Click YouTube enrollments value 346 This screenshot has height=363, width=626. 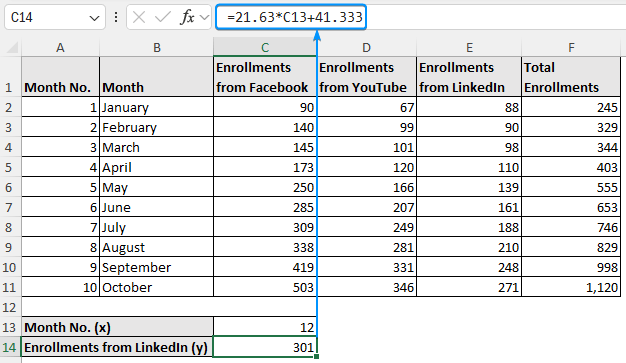pyautogui.click(x=366, y=287)
